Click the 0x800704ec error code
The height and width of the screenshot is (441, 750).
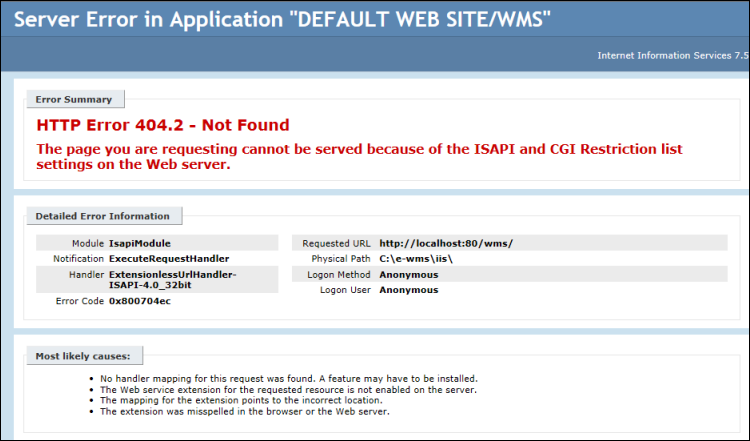[x=140, y=301]
